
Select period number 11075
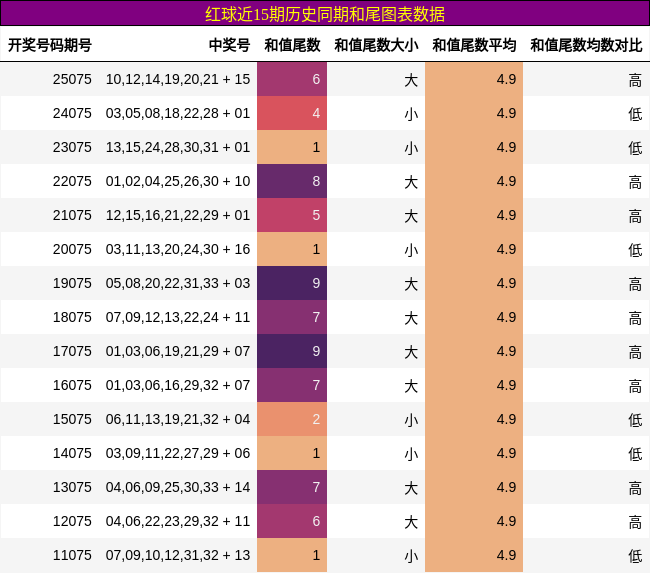click(x=72, y=555)
